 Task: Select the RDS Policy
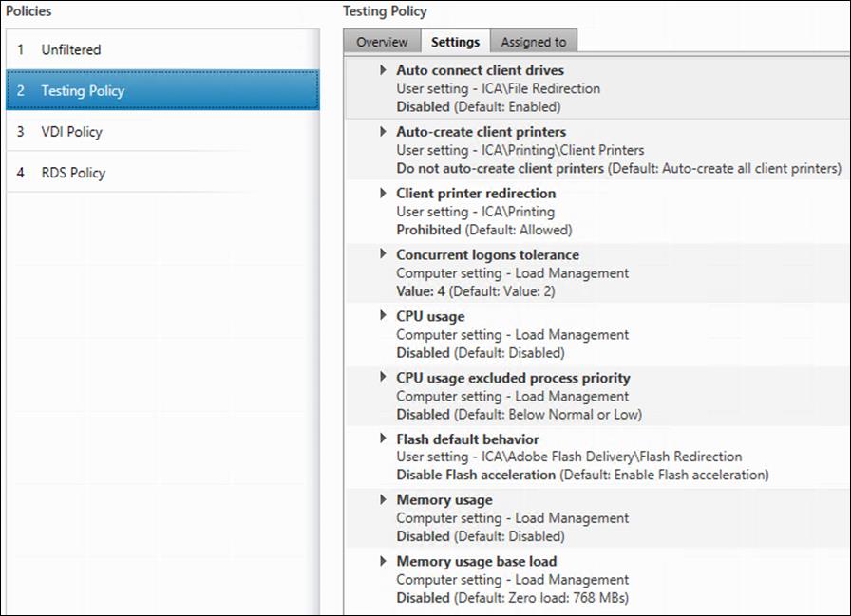71,173
